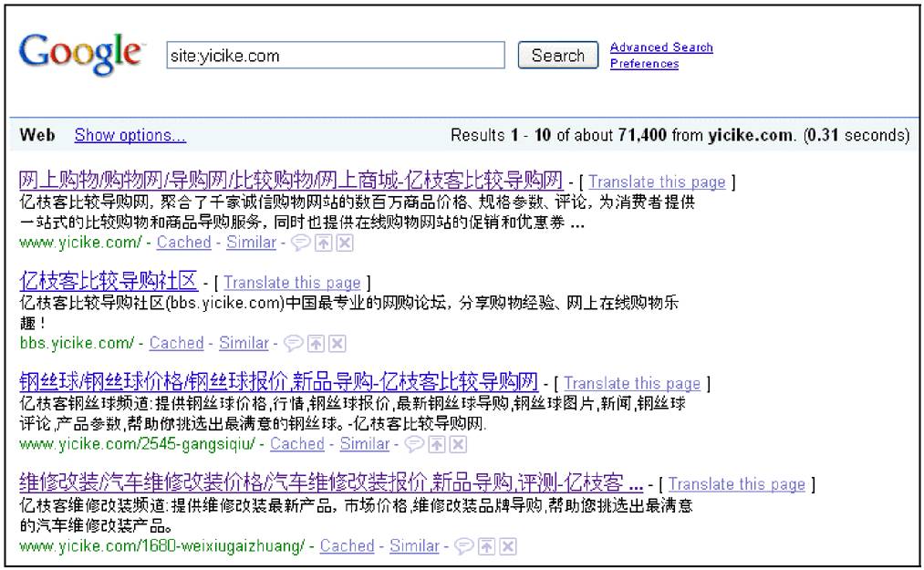The image size is (924, 570).
Task: Remove the www.yicike.com/ result with X icon
Action: point(345,243)
